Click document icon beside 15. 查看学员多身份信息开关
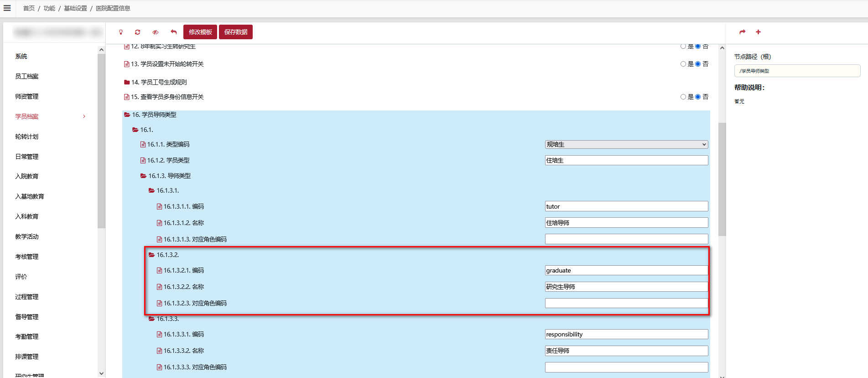The height and width of the screenshot is (378, 868). [127, 97]
